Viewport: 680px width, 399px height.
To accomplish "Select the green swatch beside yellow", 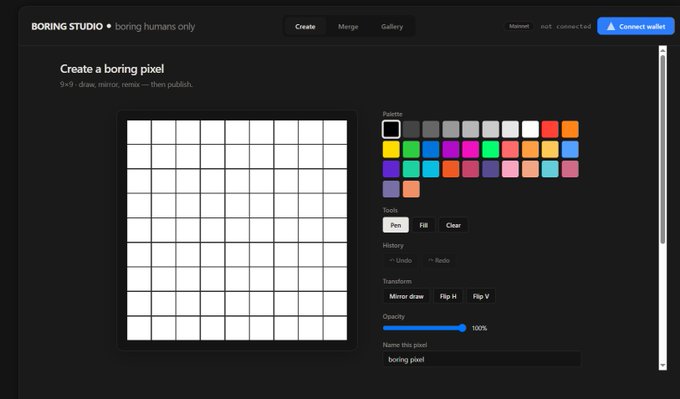I will pyautogui.click(x=411, y=149).
